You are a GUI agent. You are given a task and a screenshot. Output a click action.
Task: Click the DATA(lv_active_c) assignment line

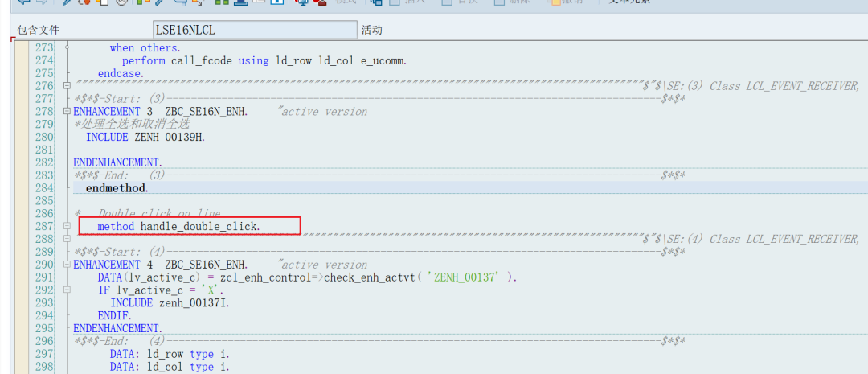pos(307,277)
